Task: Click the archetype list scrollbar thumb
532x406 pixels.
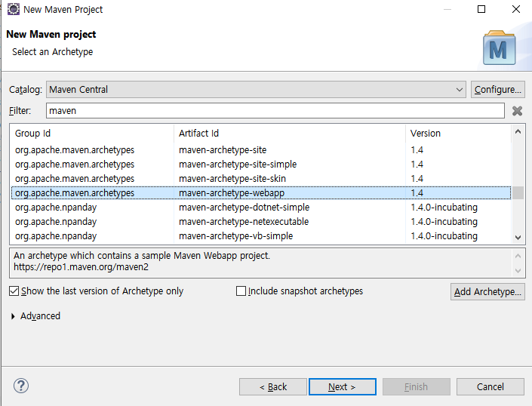Action: click(x=518, y=193)
